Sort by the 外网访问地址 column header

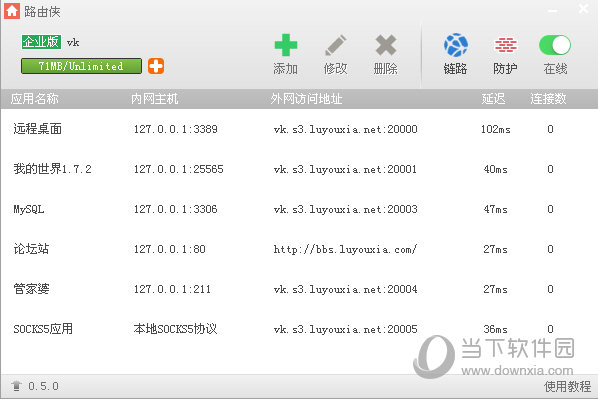coord(306,99)
